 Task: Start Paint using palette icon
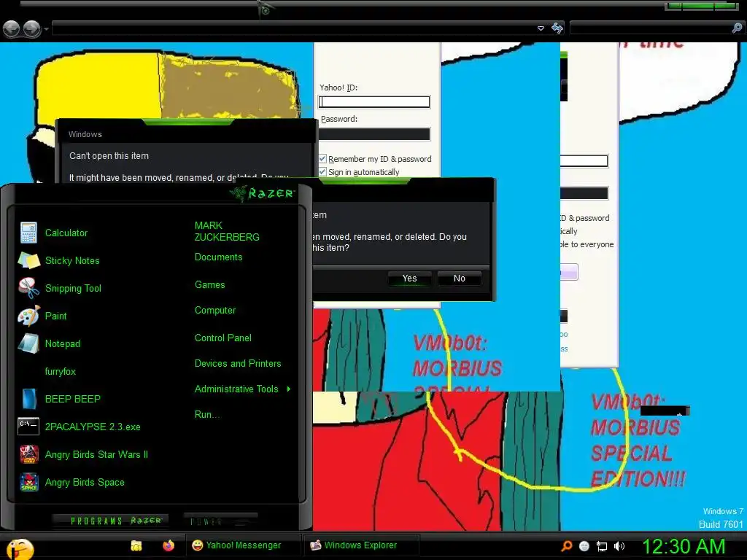point(28,316)
